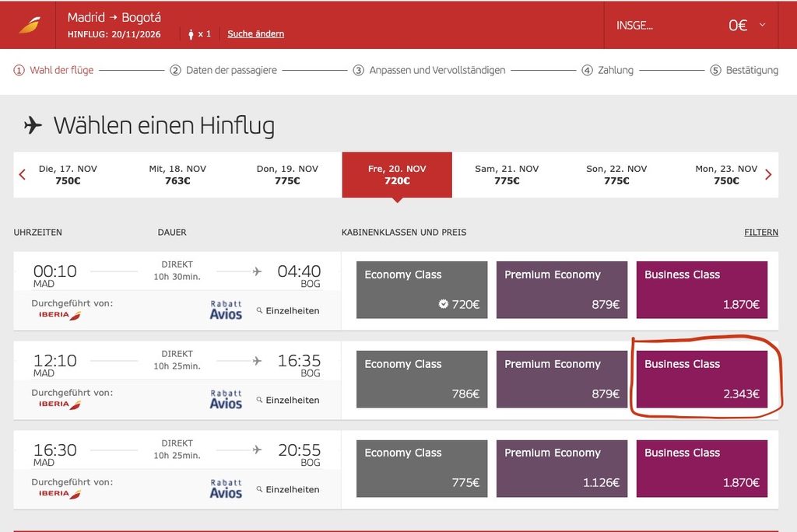797x532 pixels.
Task: Select the Mon, 23. NOV date tab
Action: tap(726, 174)
